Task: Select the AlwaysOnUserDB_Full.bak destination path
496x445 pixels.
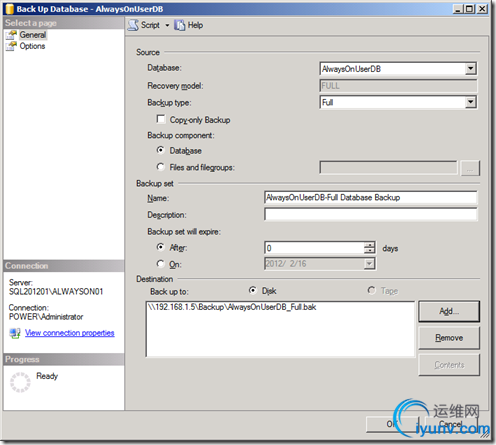Action: (232, 307)
